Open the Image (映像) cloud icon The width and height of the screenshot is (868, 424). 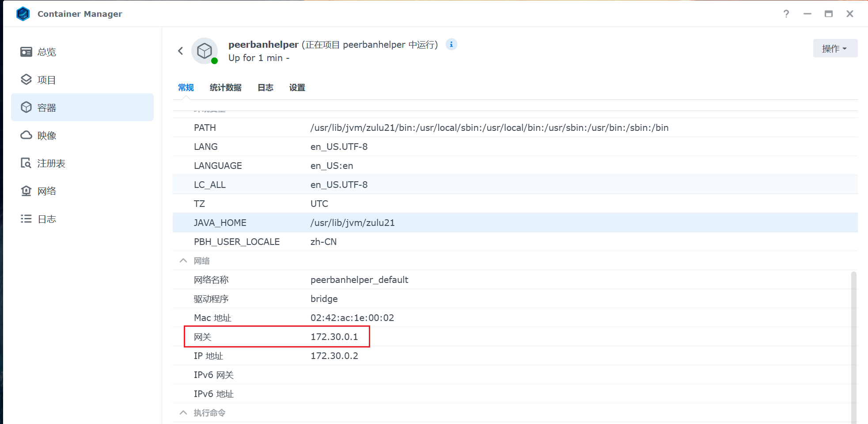click(26, 135)
